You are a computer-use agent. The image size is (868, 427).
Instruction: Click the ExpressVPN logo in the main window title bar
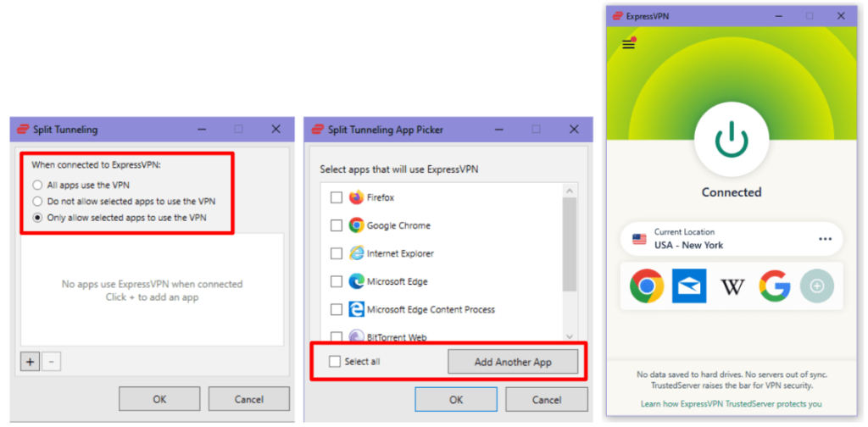pyautogui.click(x=618, y=16)
